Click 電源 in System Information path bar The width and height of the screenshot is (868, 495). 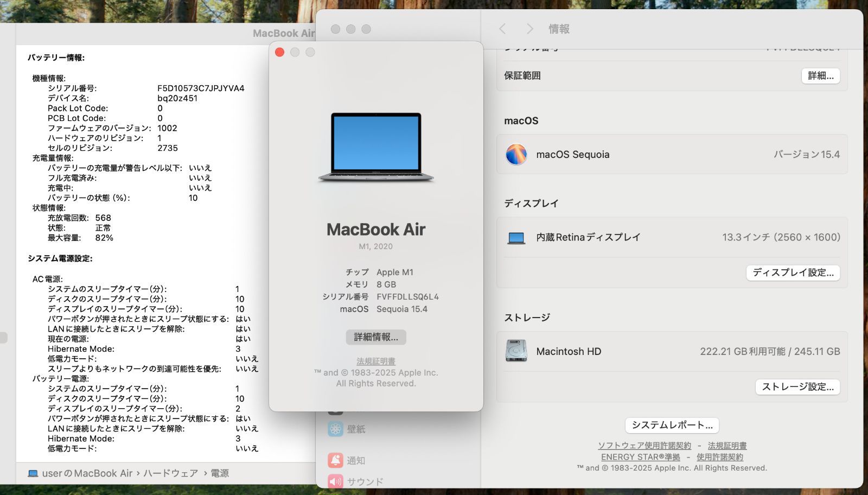[x=220, y=473]
